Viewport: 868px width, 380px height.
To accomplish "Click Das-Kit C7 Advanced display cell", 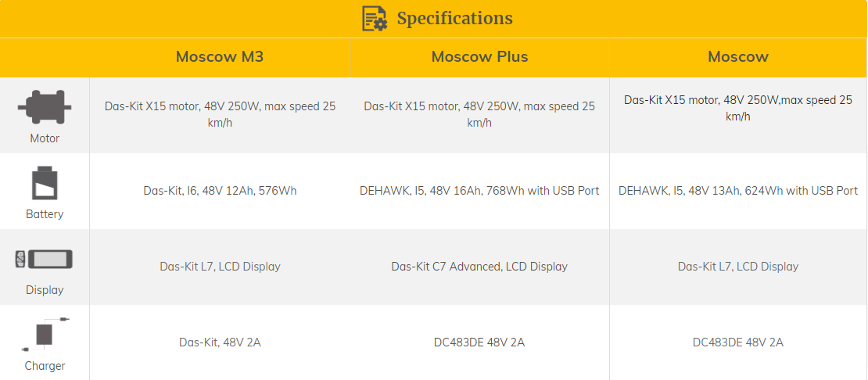I will tap(479, 267).
